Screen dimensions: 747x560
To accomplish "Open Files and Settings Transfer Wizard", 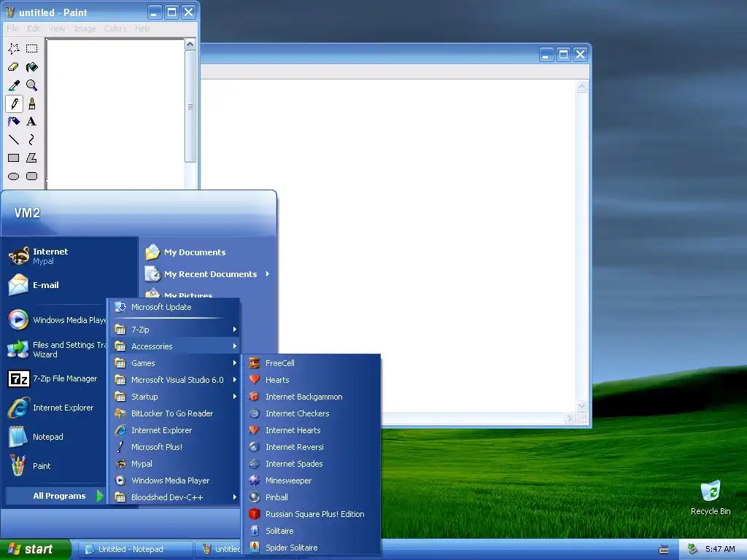I will click(56, 349).
